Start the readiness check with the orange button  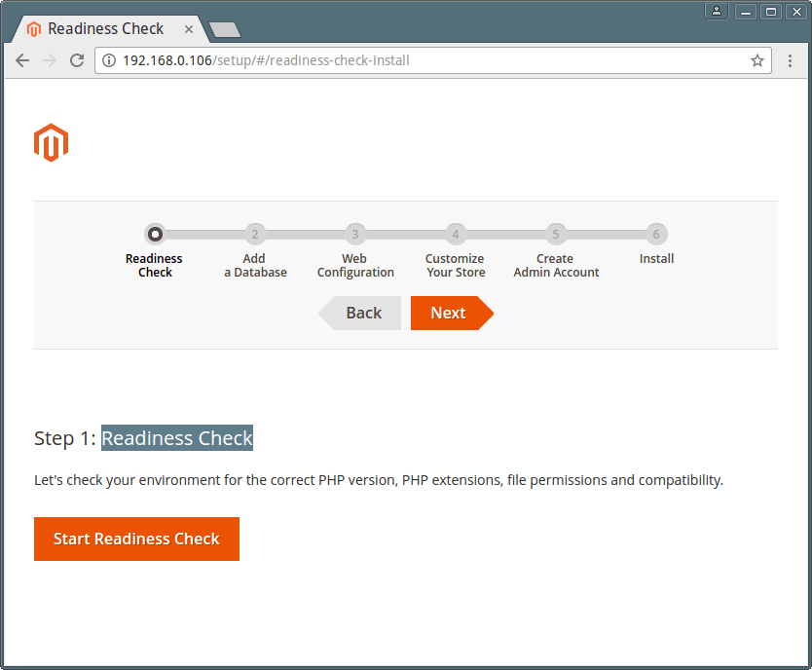pos(136,539)
